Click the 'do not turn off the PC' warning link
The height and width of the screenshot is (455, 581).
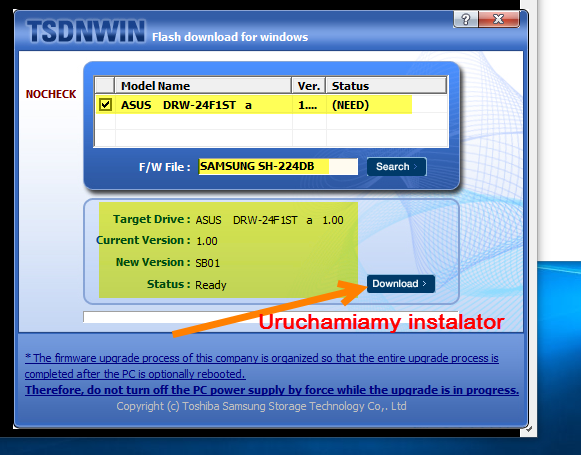(x=272, y=390)
